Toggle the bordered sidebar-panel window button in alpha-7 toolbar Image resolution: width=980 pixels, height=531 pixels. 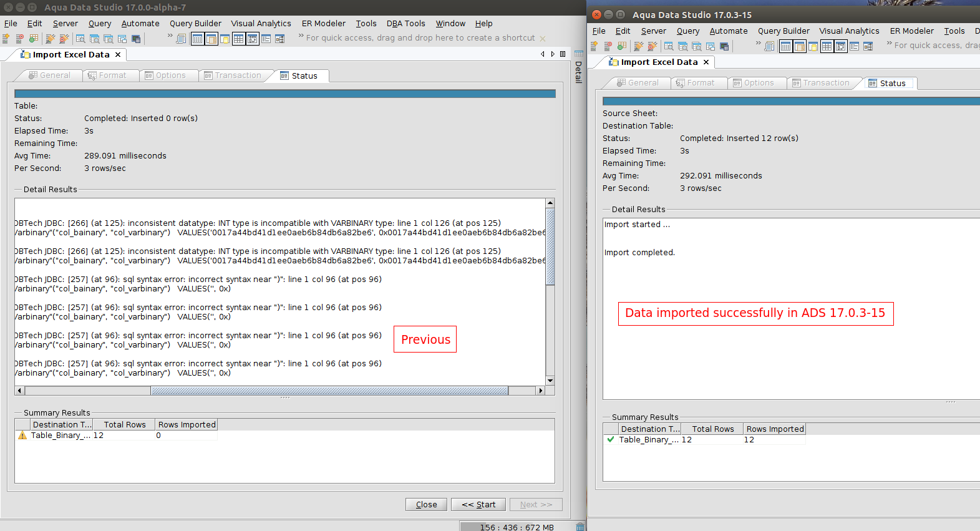click(x=211, y=39)
